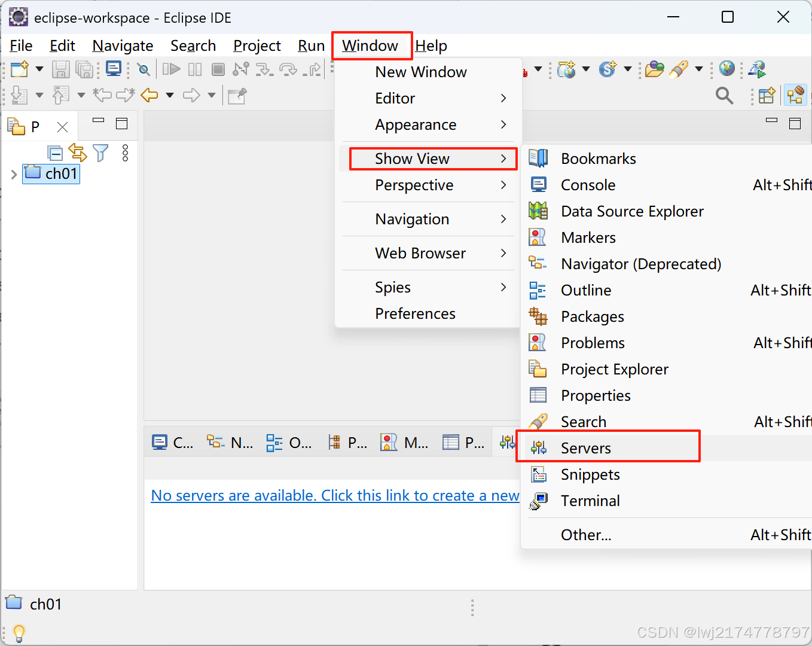Image resolution: width=812 pixels, height=646 pixels.
Task: Close the Project Explorer tab
Action: click(62, 127)
